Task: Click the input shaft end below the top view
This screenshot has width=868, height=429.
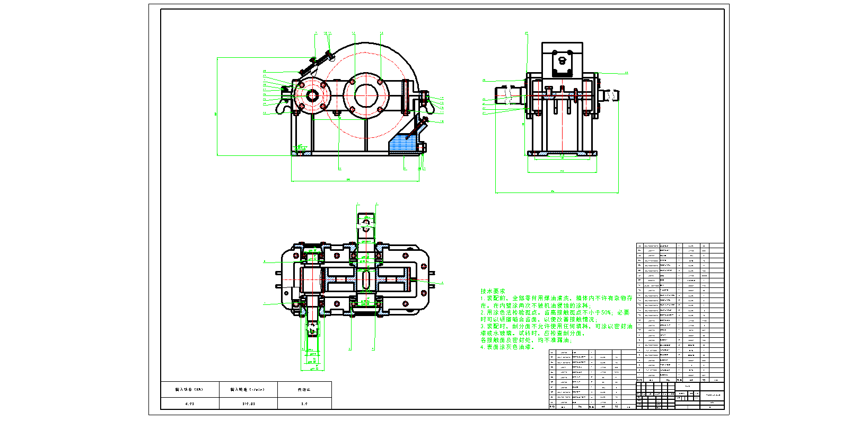Action: tap(313, 329)
